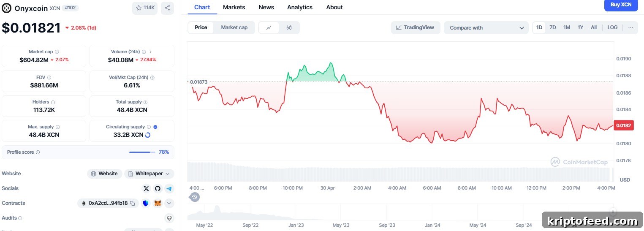Click the 113.72K holders value

tap(44, 110)
